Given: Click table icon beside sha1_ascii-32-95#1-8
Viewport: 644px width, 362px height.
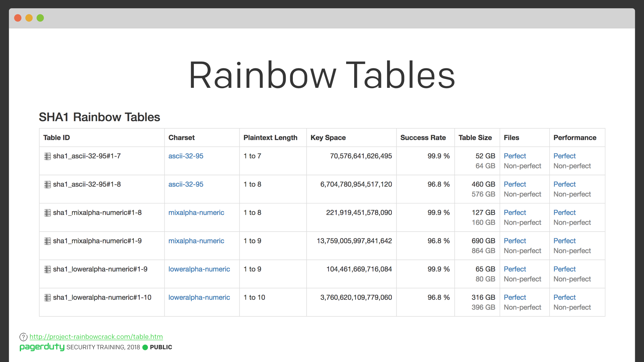Looking at the screenshot, I should [47, 184].
